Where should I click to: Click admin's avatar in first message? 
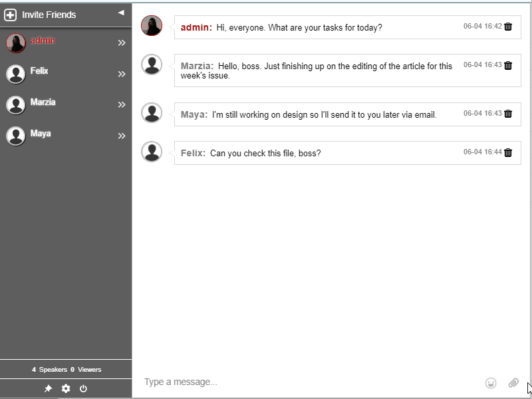[152, 26]
